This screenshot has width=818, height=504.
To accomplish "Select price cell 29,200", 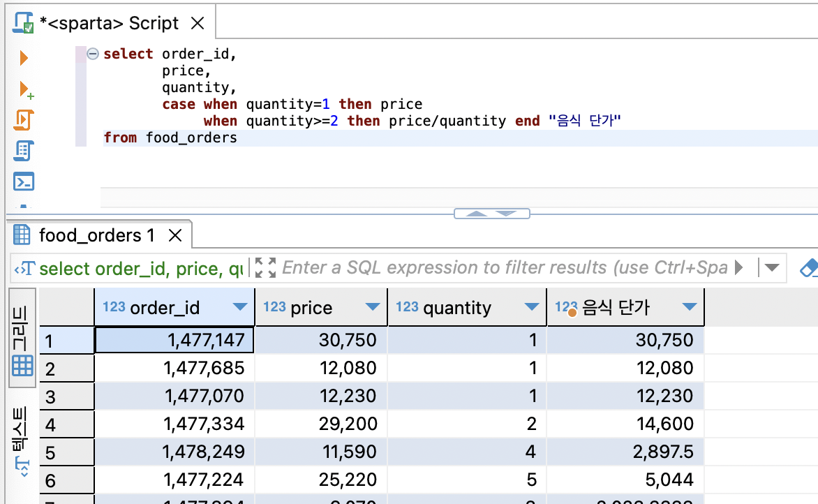I will click(x=321, y=424).
